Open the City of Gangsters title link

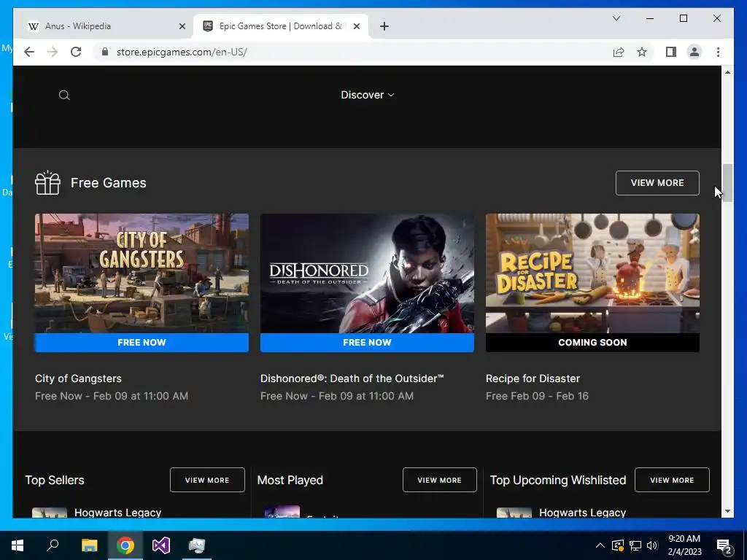tap(78, 378)
